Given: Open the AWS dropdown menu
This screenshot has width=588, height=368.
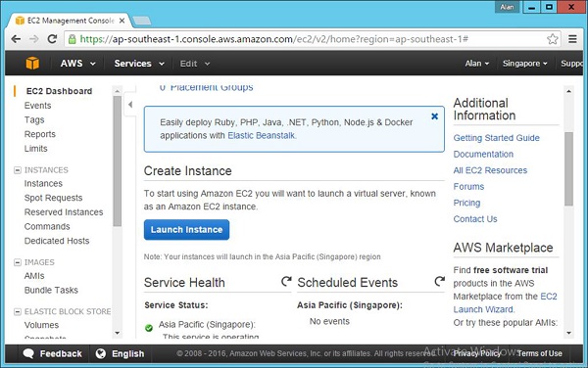Looking at the screenshot, I should click(x=77, y=64).
